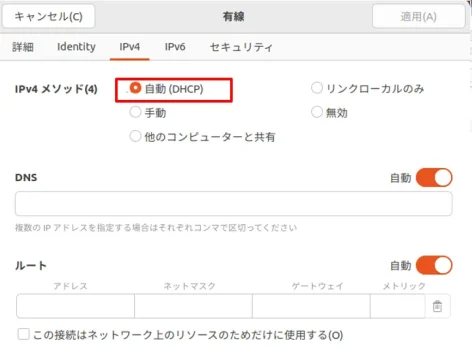Toggle the ルート 自動 switch
This screenshot has width=472, height=360.
434,265
